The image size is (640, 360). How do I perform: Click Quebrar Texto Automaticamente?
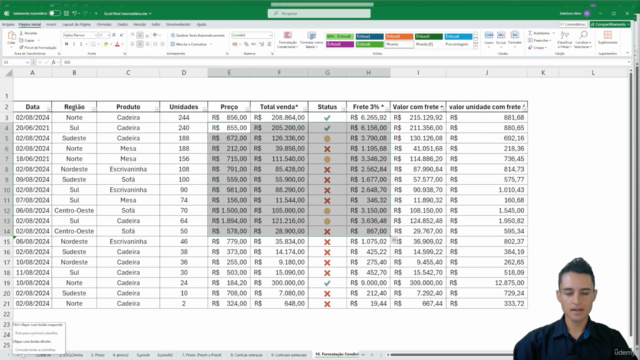point(198,36)
